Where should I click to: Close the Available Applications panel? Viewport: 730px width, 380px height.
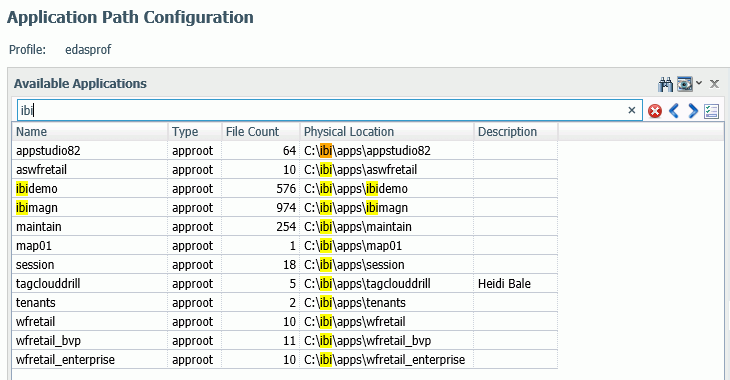click(714, 84)
